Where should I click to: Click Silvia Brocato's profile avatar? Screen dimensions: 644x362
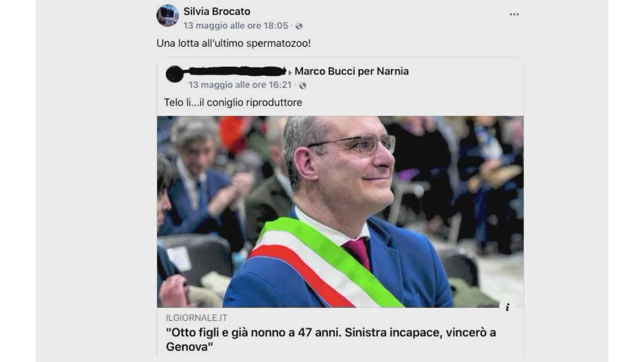pos(167,15)
